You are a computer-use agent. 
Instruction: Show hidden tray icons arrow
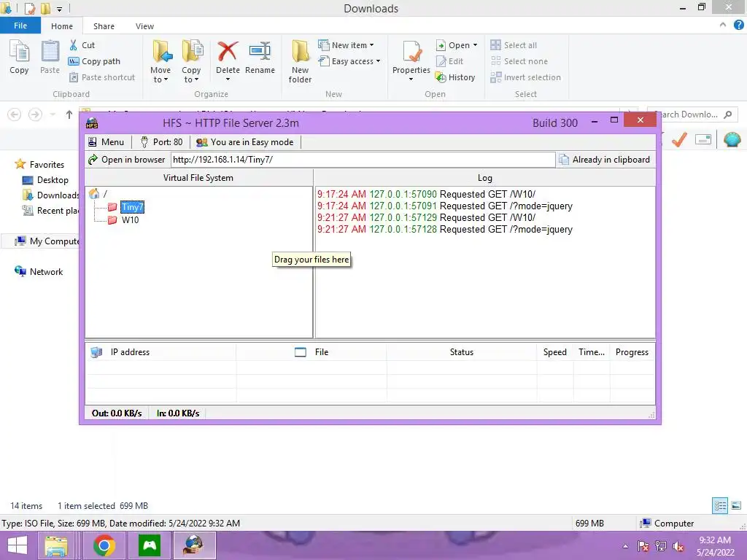625,546
